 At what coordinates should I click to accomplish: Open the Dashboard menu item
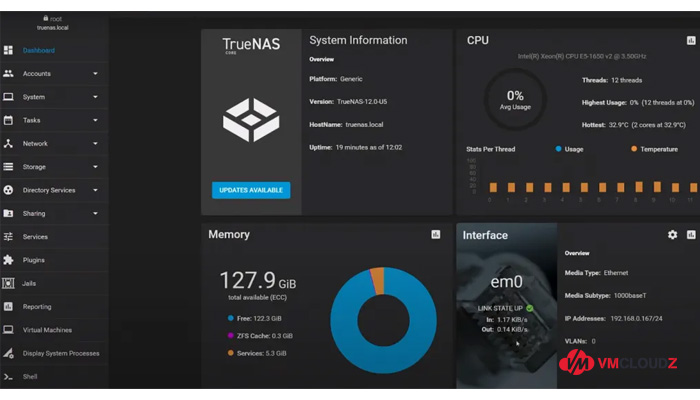tap(54, 50)
